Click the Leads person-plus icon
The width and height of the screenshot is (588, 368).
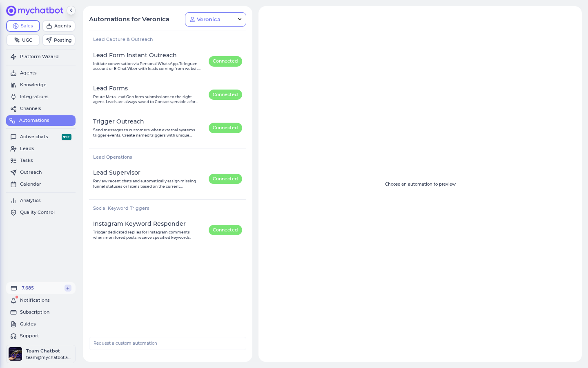pyautogui.click(x=13, y=149)
